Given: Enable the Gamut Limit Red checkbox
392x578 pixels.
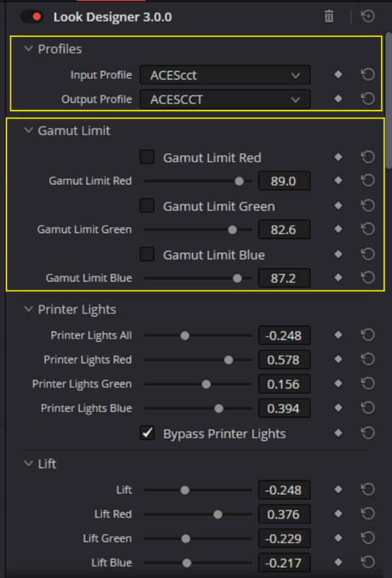Looking at the screenshot, I should coord(147,158).
